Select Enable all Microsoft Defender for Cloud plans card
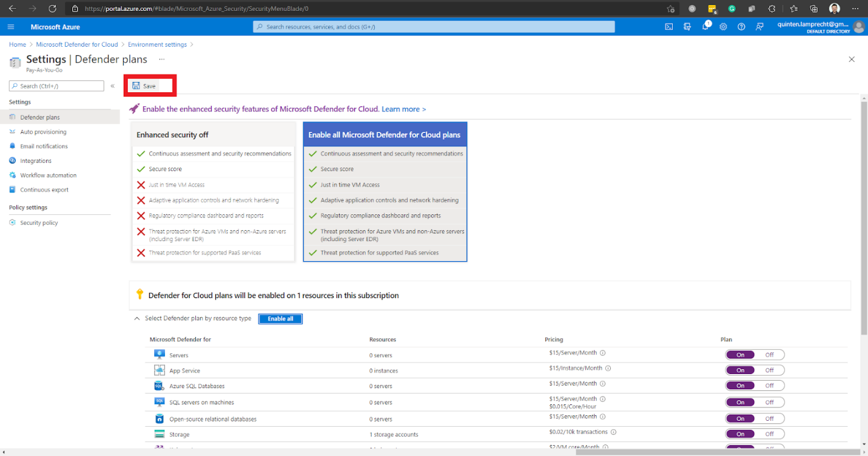Image resolution: width=868 pixels, height=456 pixels. tap(385, 192)
